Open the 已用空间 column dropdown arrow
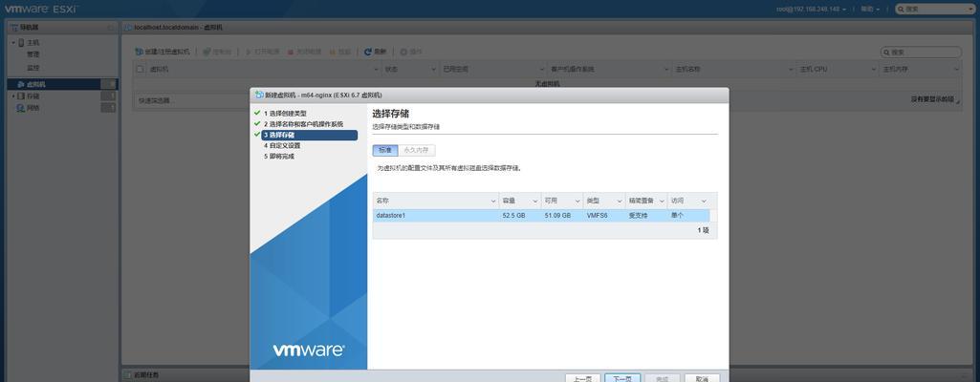 pyautogui.click(x=542, y=70)
